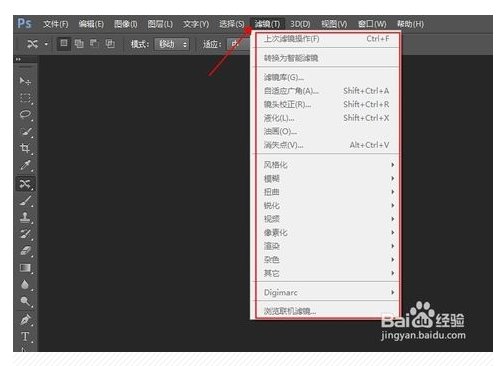Select the Crop tool
The height and width of the screenshot is (366, 504).
[x=25, y=149]
